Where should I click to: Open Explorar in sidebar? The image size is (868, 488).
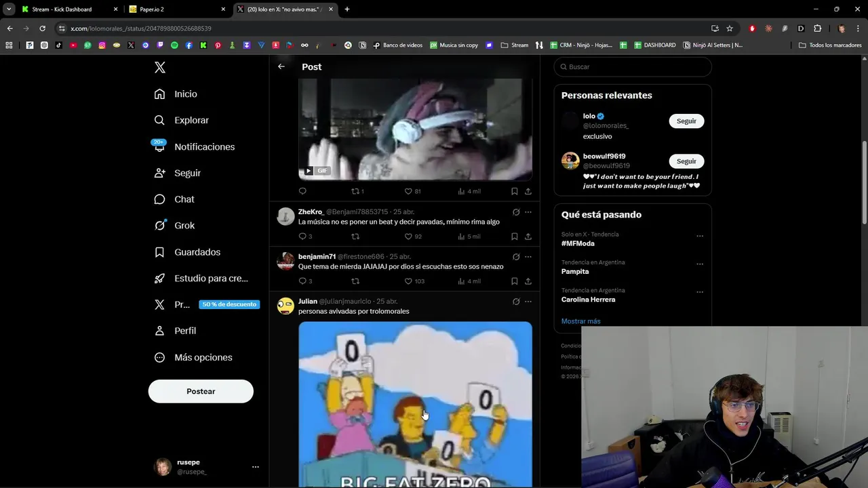click(x=181, y=120)
